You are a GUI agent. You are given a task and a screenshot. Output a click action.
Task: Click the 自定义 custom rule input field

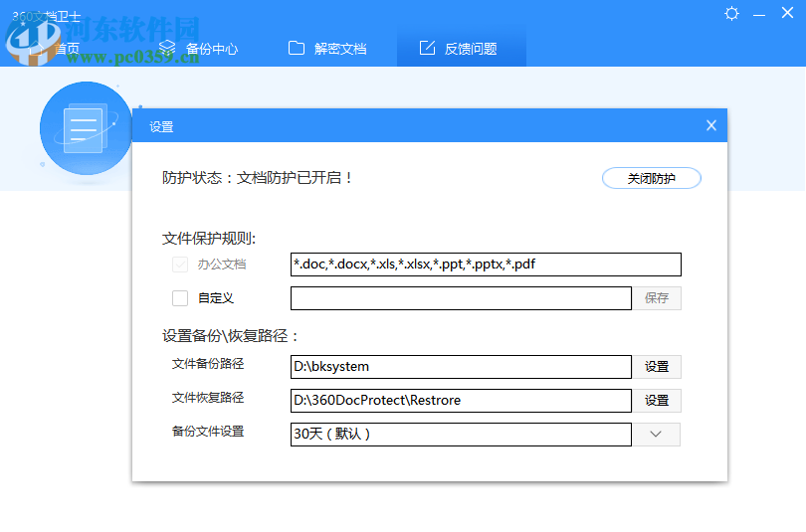(461, 298)
